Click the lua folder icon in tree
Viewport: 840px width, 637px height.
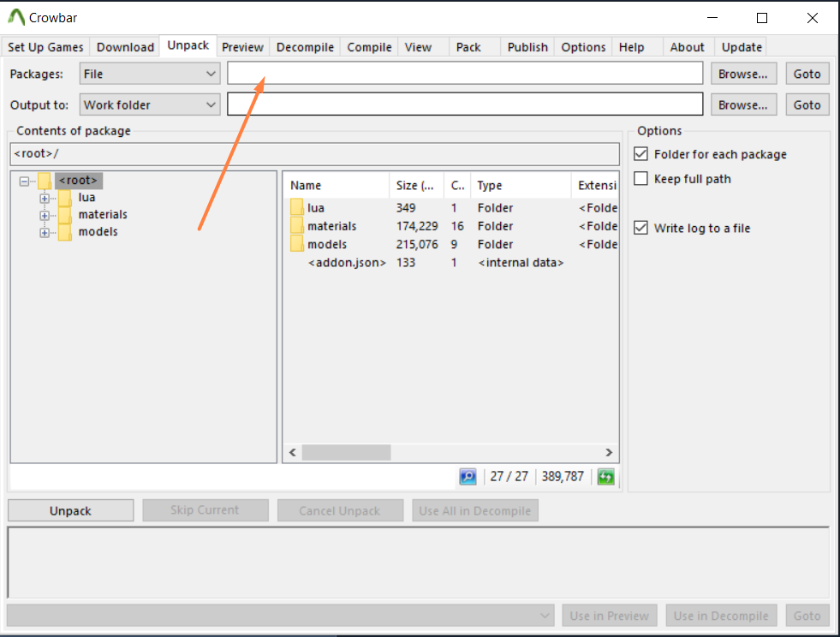pos(65,198)
